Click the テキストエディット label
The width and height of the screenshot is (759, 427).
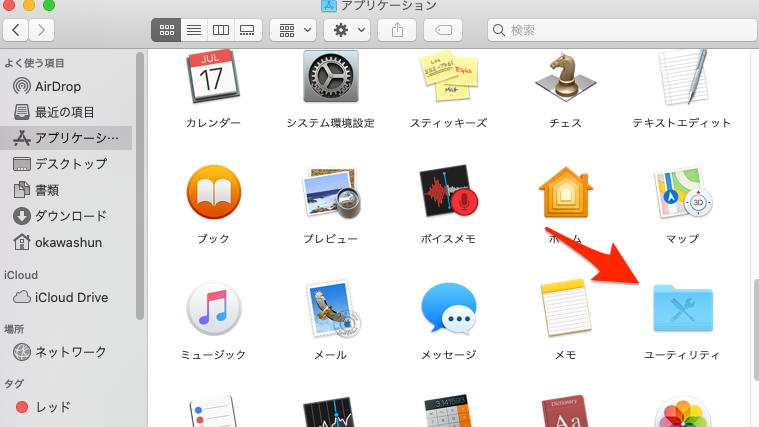pyautogui.click(x=683, y=123)
